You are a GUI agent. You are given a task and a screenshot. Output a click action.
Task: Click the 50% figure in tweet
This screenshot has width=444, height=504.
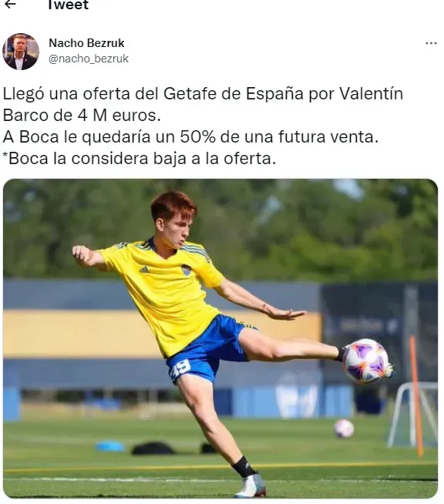197,136
